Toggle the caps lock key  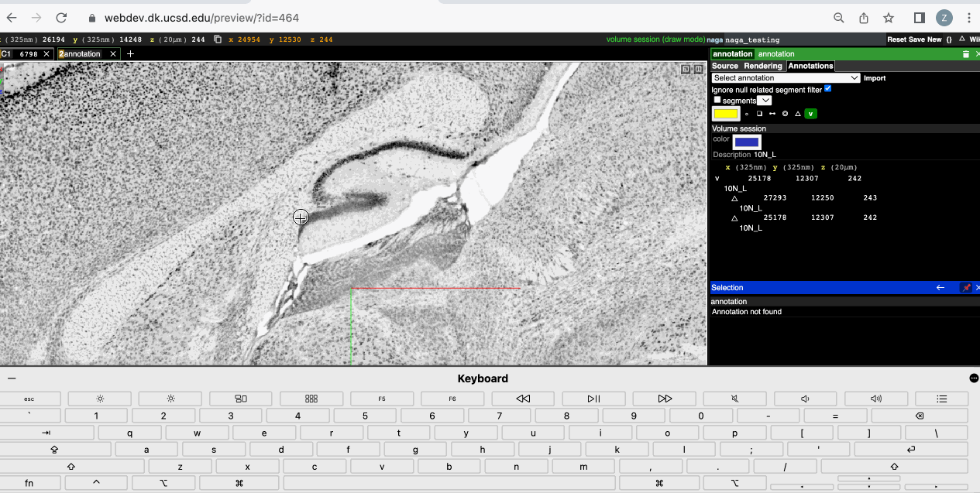coord(54,449)
